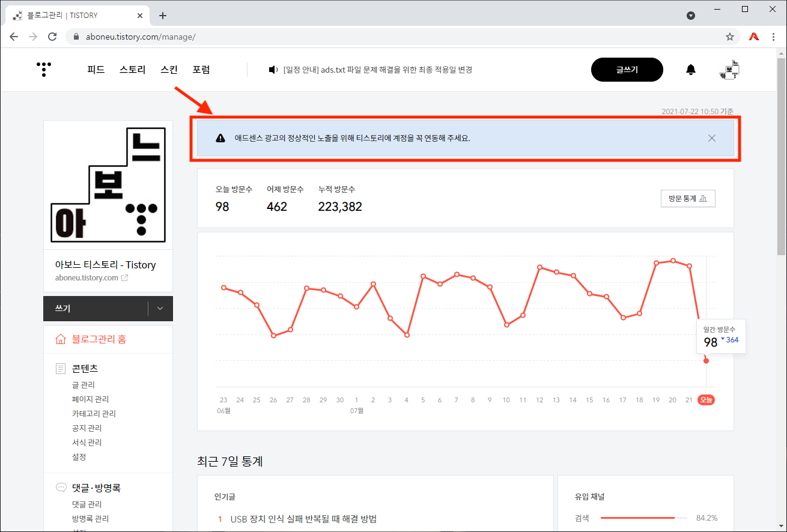Click aboneu.tistory.com blog link
The height and width of the screenshot is (532, 787).
coord(87,278)
